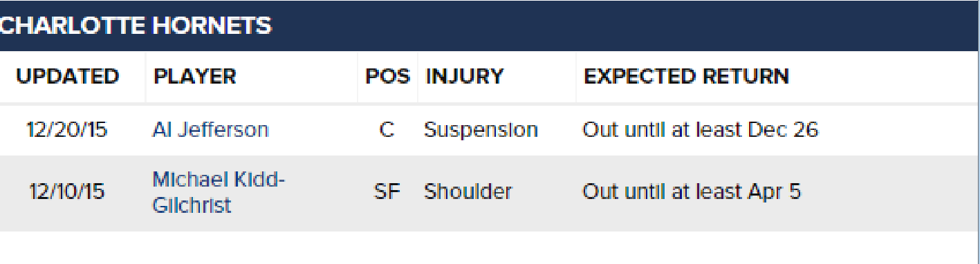Click empty header space right of EXPECTED RETURN
980x264 pixels.
tap(885, 76)
